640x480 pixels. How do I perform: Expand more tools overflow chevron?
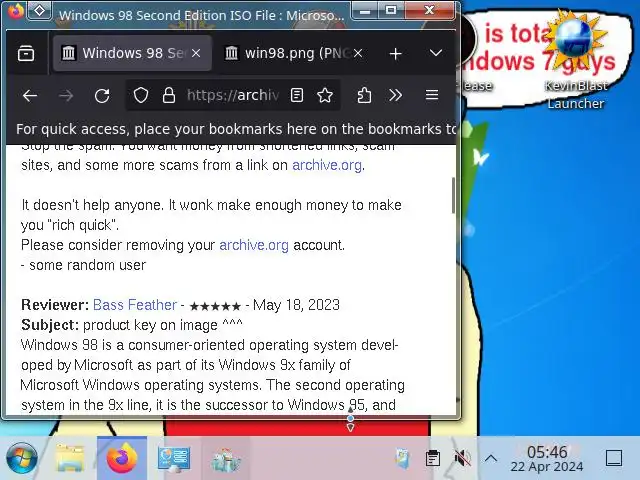click(x=395, y=96)
